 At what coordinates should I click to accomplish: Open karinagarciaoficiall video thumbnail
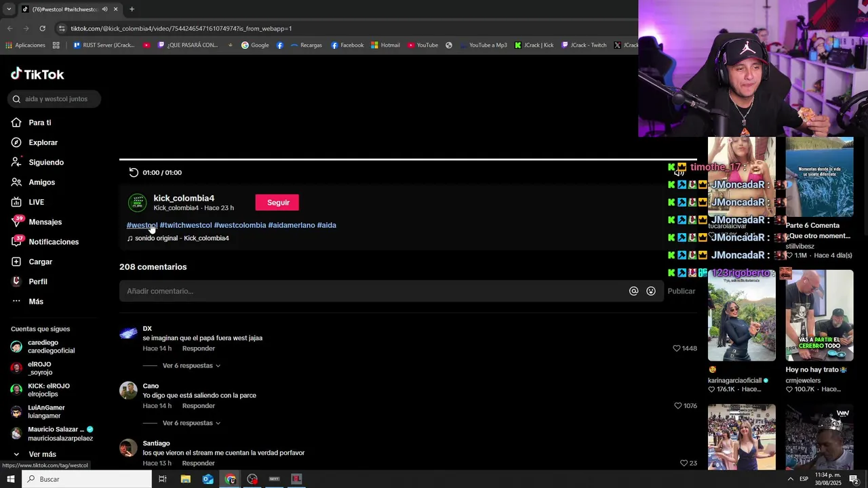[x=742, y=315]
